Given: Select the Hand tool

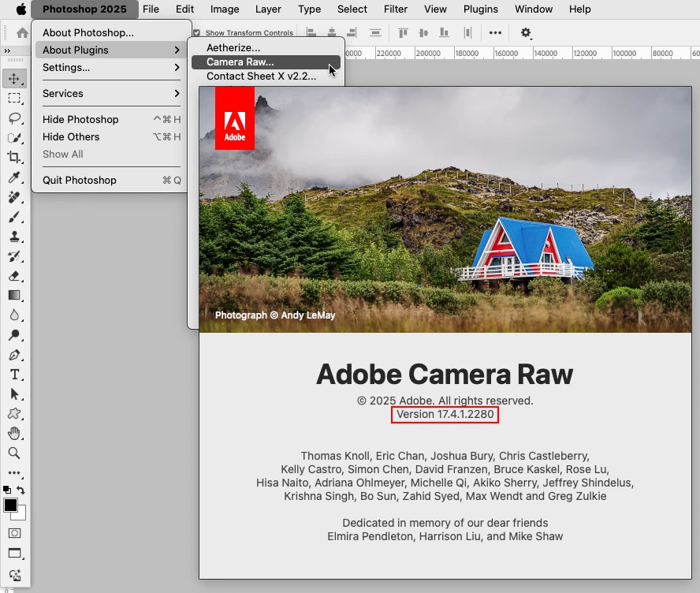Looking at the screenshot, I should (x=14, y=434).
